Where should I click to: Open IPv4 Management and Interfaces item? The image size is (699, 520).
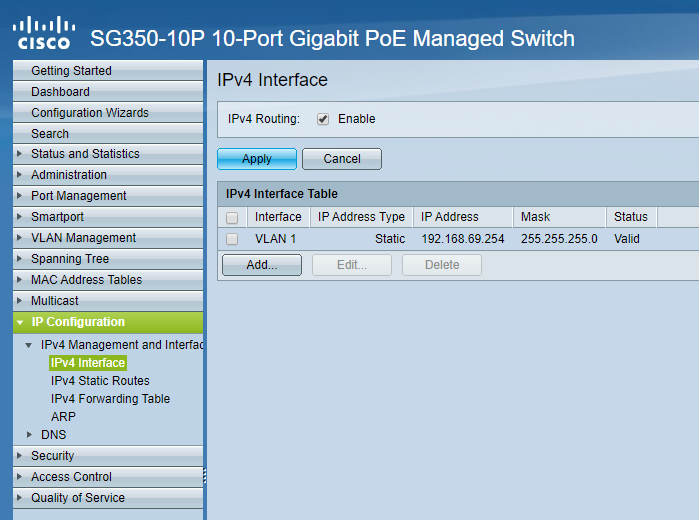(122, 345)
